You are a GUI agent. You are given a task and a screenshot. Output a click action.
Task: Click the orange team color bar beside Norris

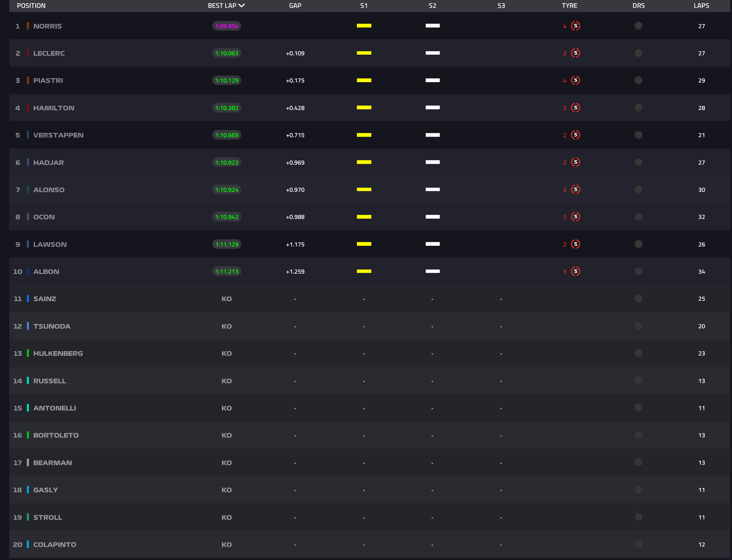pos(28,26)
